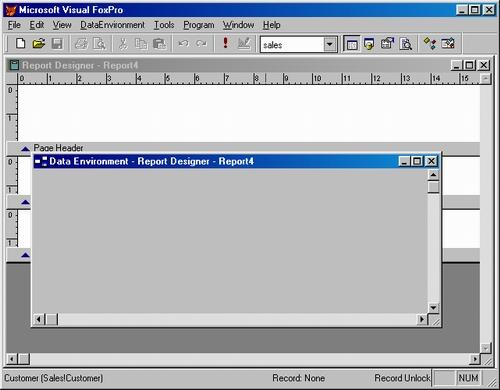Open the DataEnvironment menu
The height and width of the screenshot is (390, 500).
[x=112, y=25]
